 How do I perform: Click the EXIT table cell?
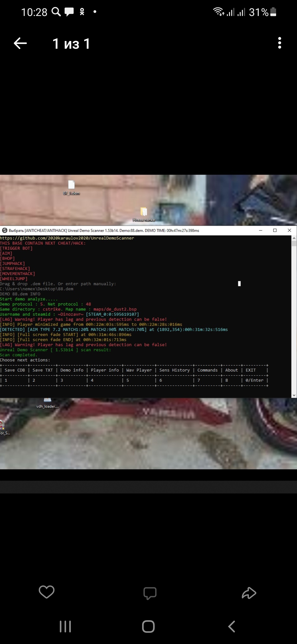(251, 370)
